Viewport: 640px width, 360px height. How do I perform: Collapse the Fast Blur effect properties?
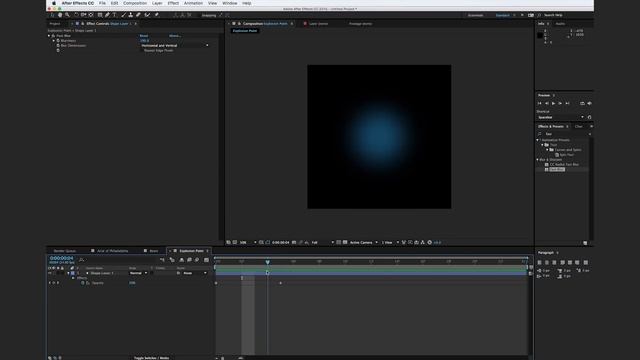point(49,36)
